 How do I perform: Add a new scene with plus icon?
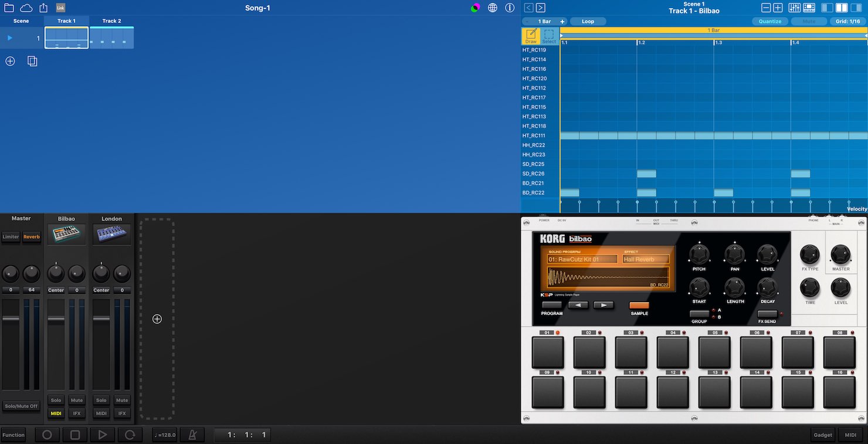coord(10,61)
